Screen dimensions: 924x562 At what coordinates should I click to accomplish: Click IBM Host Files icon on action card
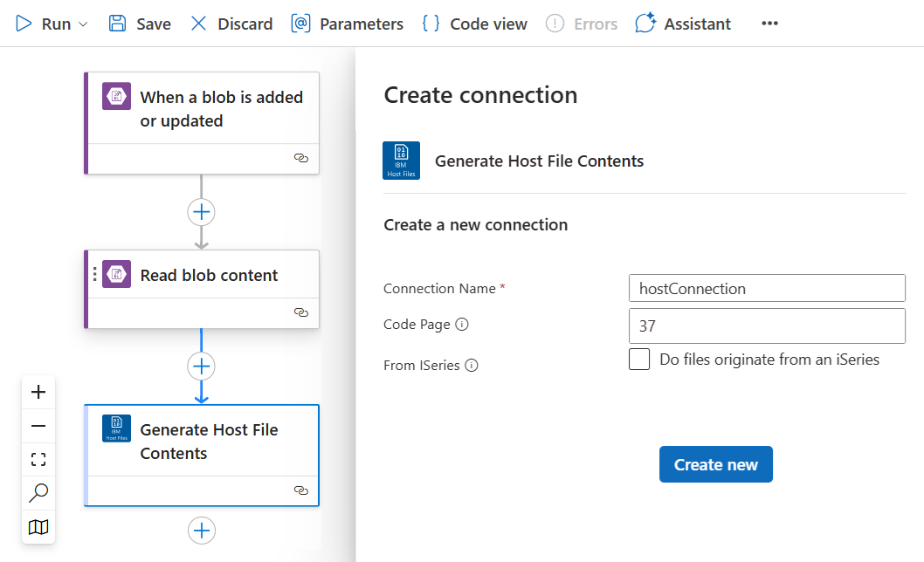point(117,428)
